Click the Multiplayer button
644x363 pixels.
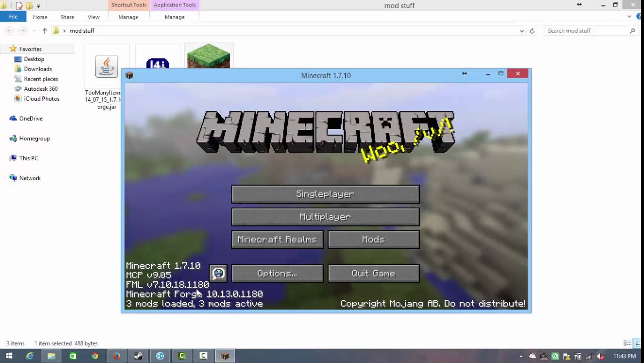pos(326,217)
